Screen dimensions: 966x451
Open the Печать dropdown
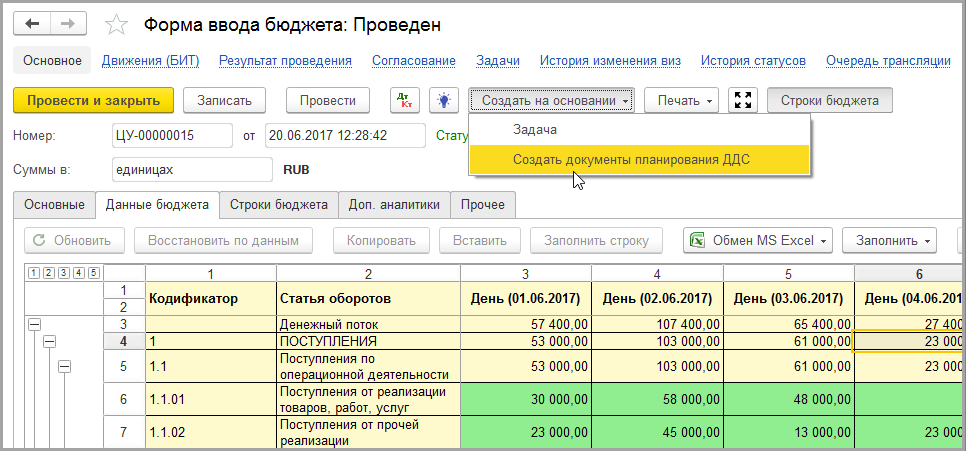[x=681, y=101]
